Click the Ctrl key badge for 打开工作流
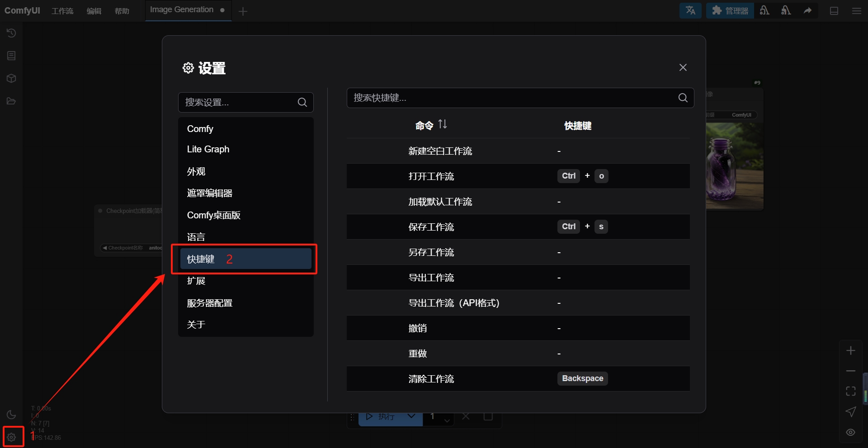The width and height of the screenshot is (868, 448). [x=569, y=176]
